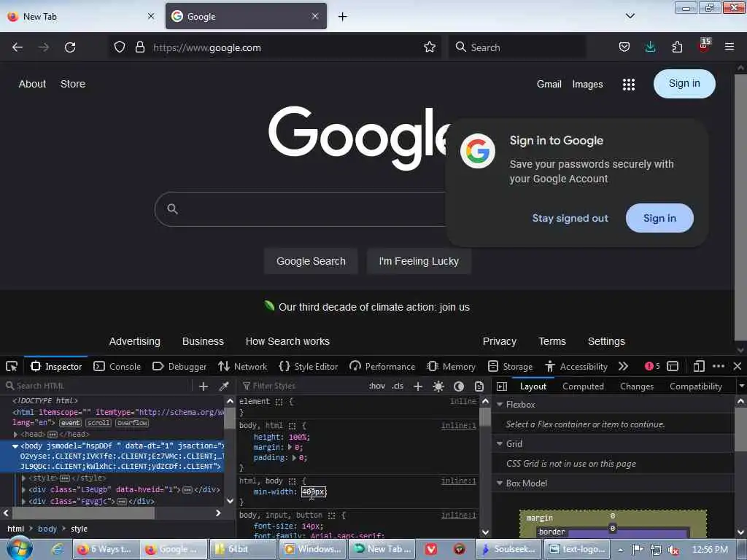Switch to the Changes sidebar tab

tap(636, 386)
